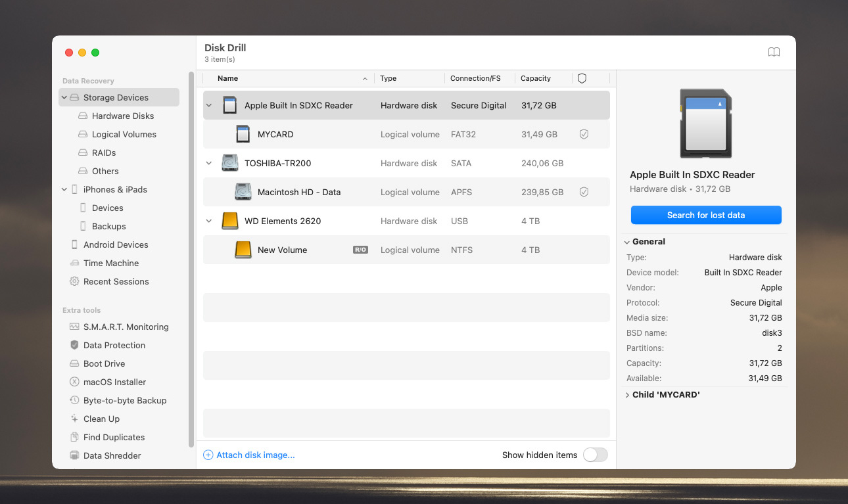The height and width of the screenshot is (504, 848).
Task: Open Time Machine in the sidebar
Action: [x=111, y=263]
